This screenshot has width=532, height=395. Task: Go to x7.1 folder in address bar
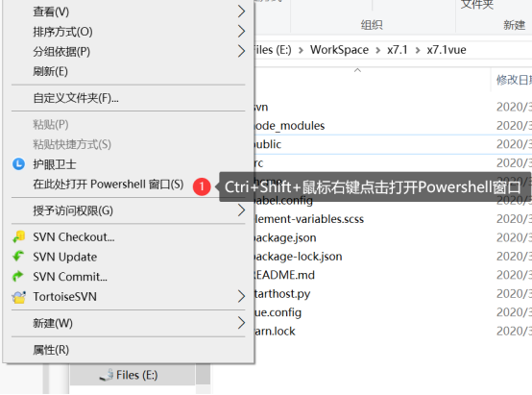pyautogui.click(x=397, y=50)
